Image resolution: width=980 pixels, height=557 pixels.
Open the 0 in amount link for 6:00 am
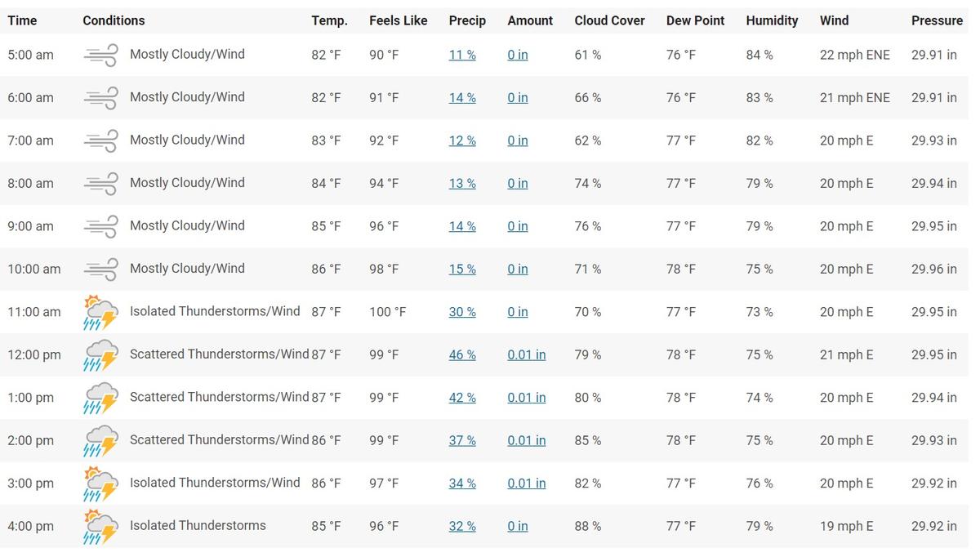coord(517,96)
